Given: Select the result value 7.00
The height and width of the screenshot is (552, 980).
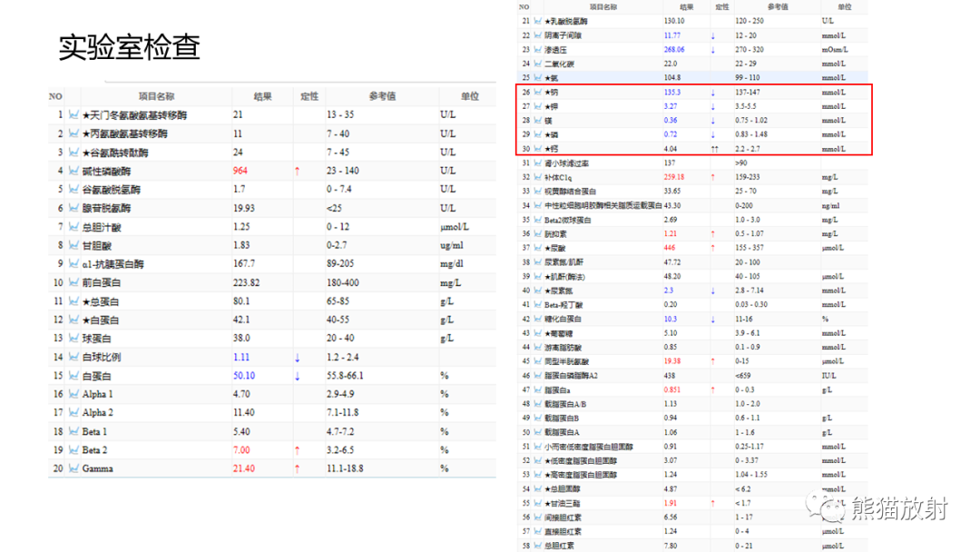Looking at the screenshot, I should coord(241,450).
